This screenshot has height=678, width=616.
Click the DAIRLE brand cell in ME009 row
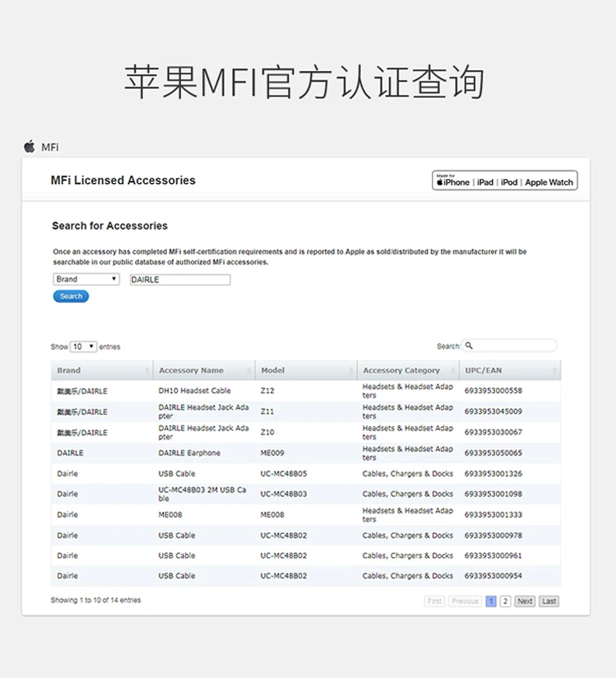[70, 453]
